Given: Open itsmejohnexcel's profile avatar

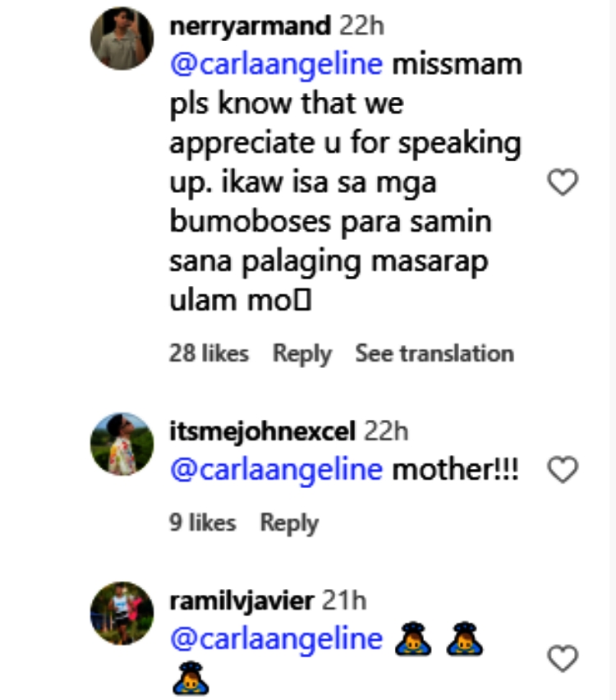Looking at the screenshot, I should [x=122, y=444].
